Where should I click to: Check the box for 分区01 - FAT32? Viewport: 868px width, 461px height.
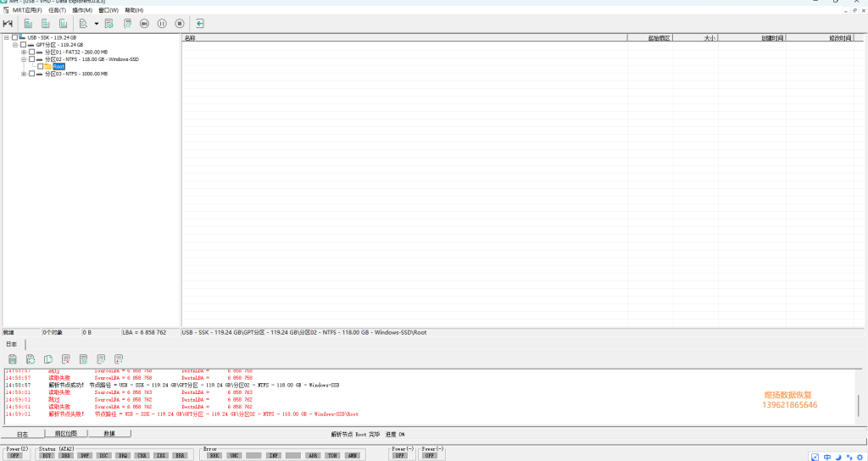(x=32, y=52)
